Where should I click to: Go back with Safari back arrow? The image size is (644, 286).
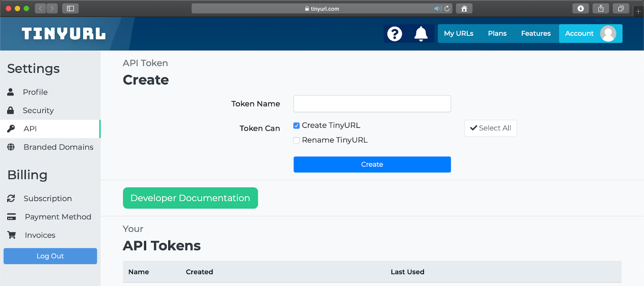(40, 8)
